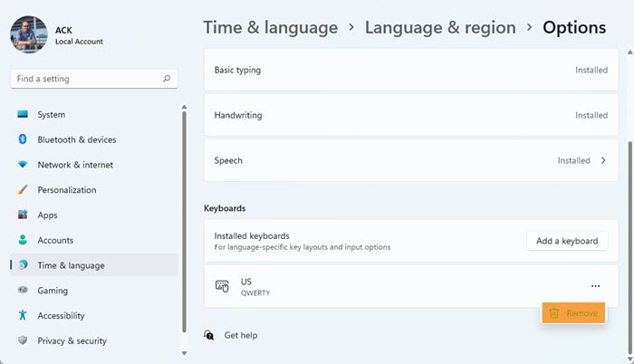The image size is (634, 364).
Task: Click the Accounts person icon
Action: coord(23,240)
